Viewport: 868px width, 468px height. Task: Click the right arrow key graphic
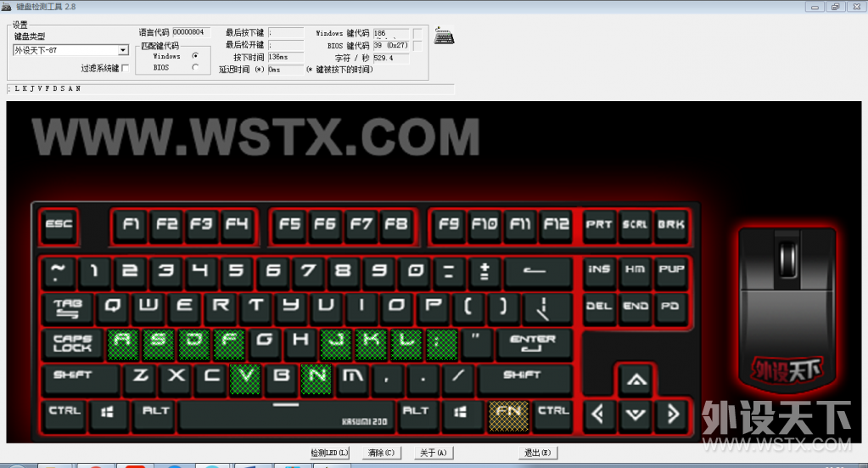671,414
